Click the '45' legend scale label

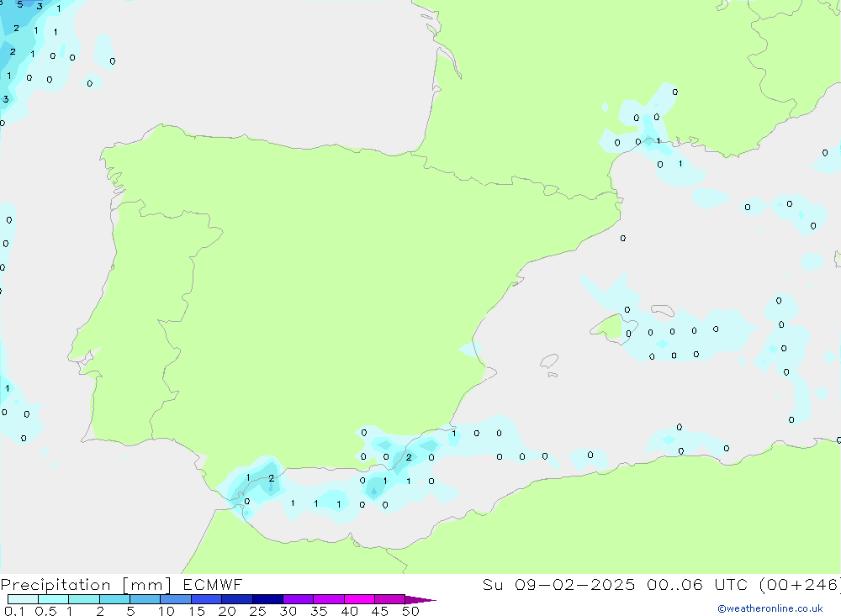[380, 611]
